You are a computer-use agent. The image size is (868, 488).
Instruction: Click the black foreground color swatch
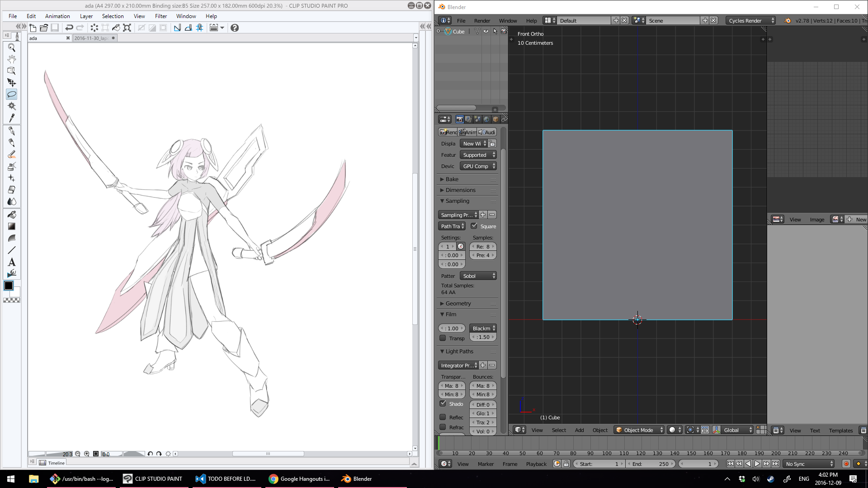tap(9, 286)
